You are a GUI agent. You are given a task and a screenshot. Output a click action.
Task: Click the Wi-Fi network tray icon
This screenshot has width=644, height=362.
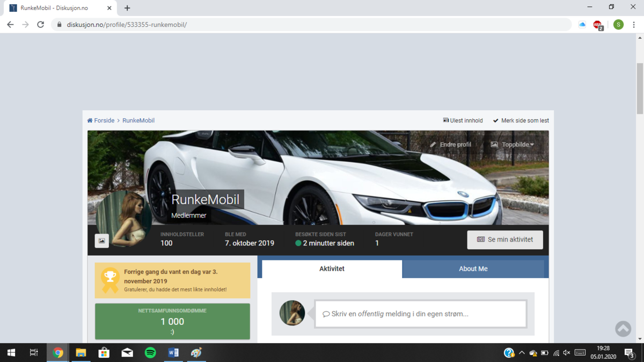click(556, 353)
